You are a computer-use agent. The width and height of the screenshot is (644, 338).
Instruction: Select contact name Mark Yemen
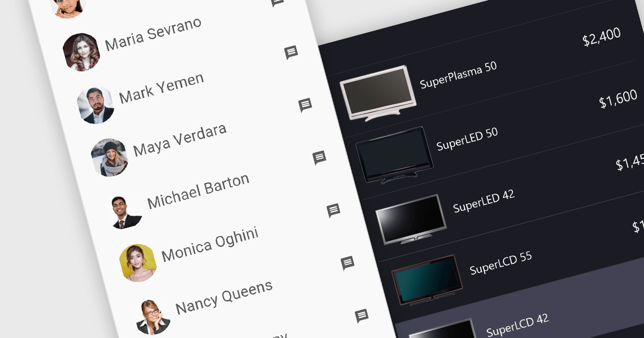[x=162, y=88]
